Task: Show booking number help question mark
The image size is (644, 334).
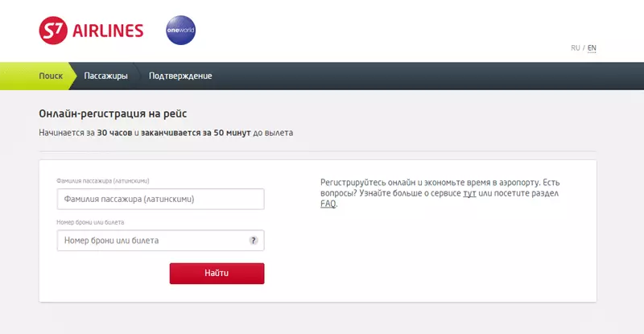Action: pyautogui.click(x=254, y=241)
